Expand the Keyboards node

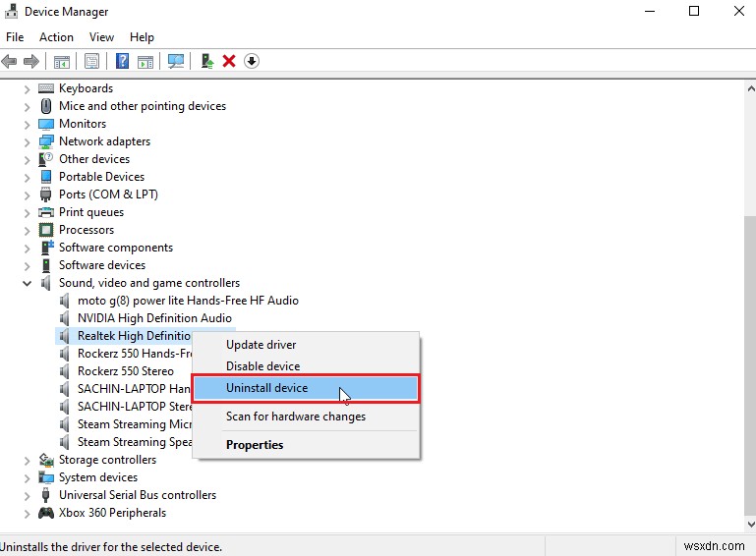[27, 89]
